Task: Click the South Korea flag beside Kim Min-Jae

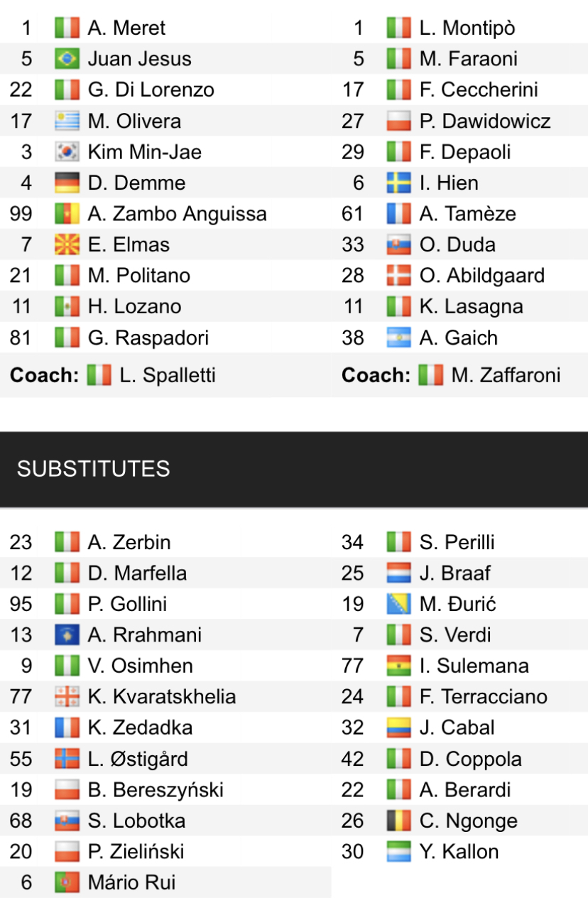Action: click(x=67, y=152)
